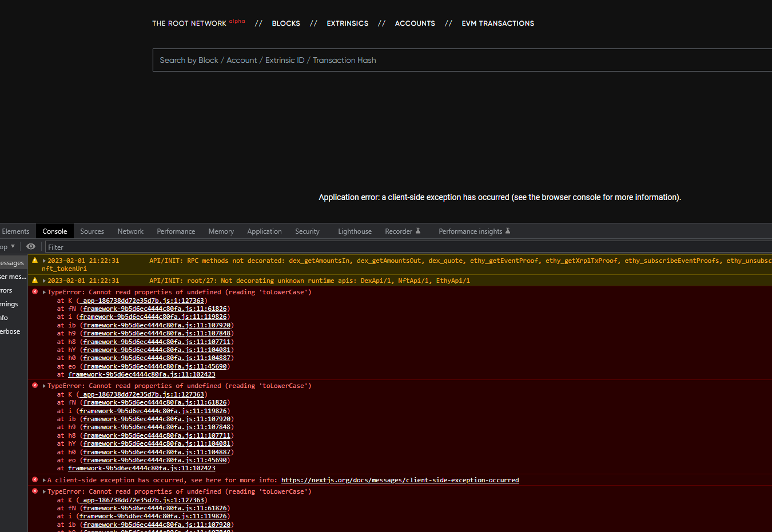This screenshot has height=532, width=772.
Task: Click the warning icon next to the Recorder tab
Action: click(x=419, y=231)
